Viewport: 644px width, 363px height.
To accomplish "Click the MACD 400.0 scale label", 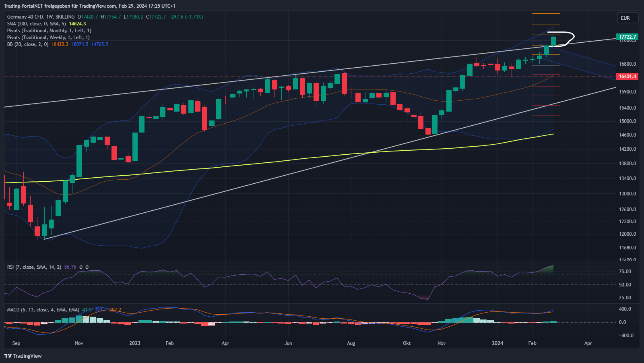I will click(x=625, y=309).
